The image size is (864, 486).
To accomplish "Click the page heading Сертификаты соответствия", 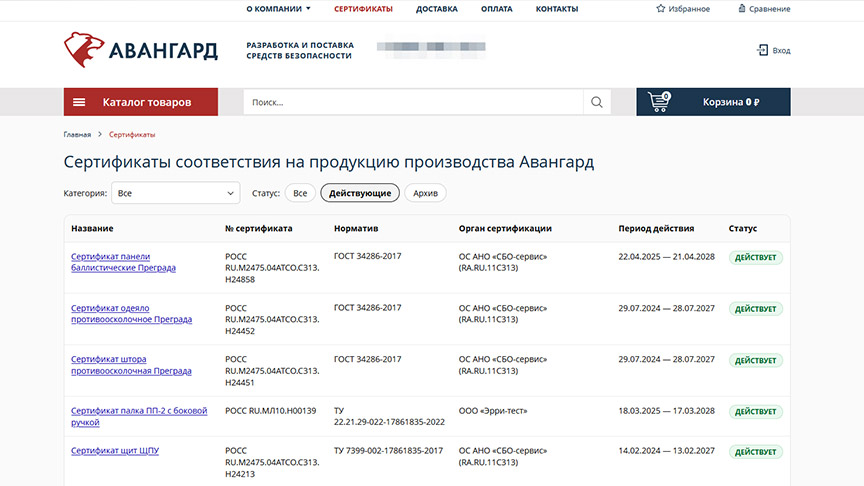I will [328, 162].
